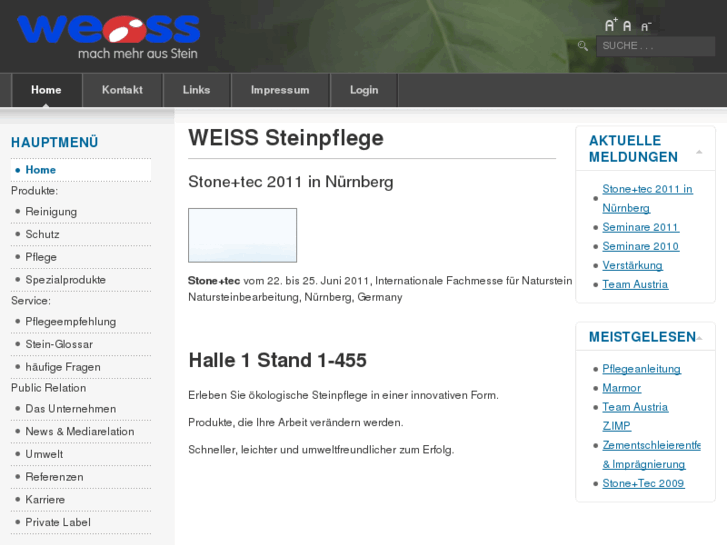
Task: Open the Home tab in top navigation
Action: pyautogui.click(x=46, y=90)
